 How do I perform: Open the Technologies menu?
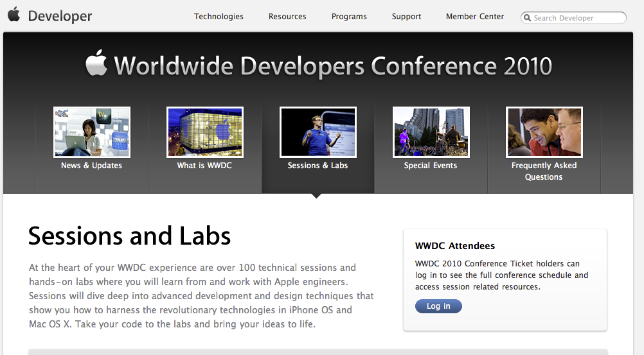click(x=219, y=17)
